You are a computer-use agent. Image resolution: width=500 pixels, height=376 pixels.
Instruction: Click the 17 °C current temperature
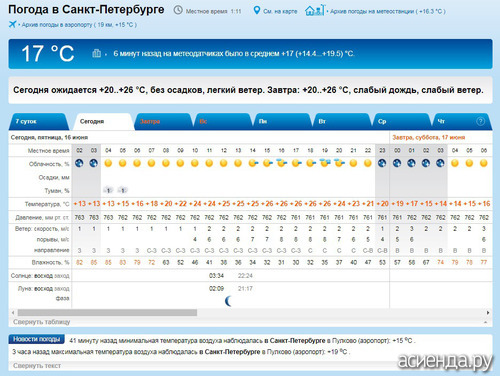coord(47,53)
